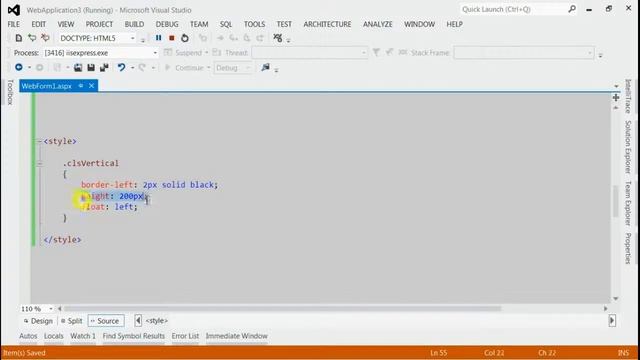Click the Break All pause icon
Screen dimensions: 640x360
coord(158,38)
